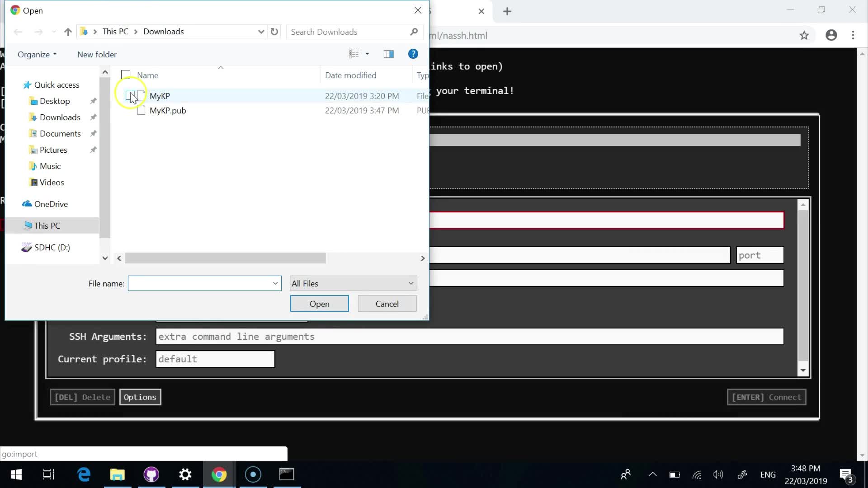The width and height of the screenshot is (868, 488).
Task: Open File Explorer from the taskbar
Action: point(117,474)
